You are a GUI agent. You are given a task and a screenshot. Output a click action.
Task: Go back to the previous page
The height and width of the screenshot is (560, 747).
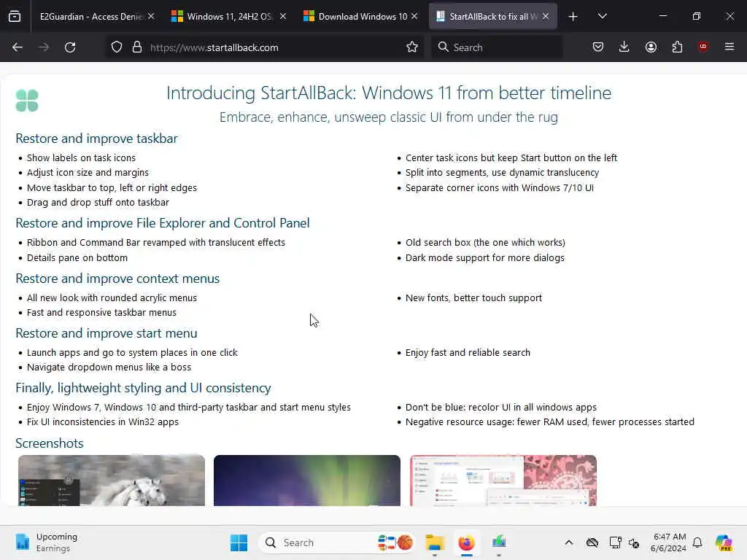[x=18, y=47]
